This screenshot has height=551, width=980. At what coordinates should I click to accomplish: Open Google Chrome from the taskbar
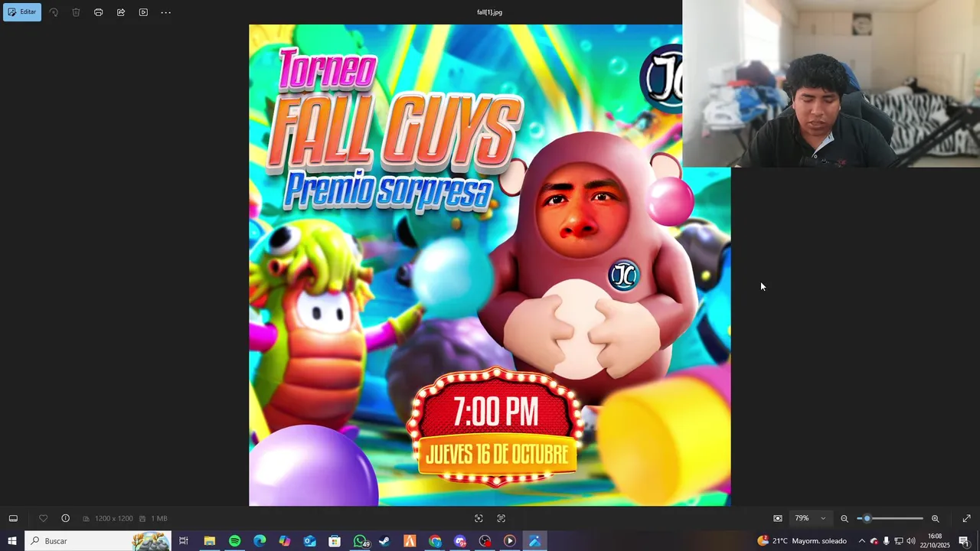coord(435,541)
